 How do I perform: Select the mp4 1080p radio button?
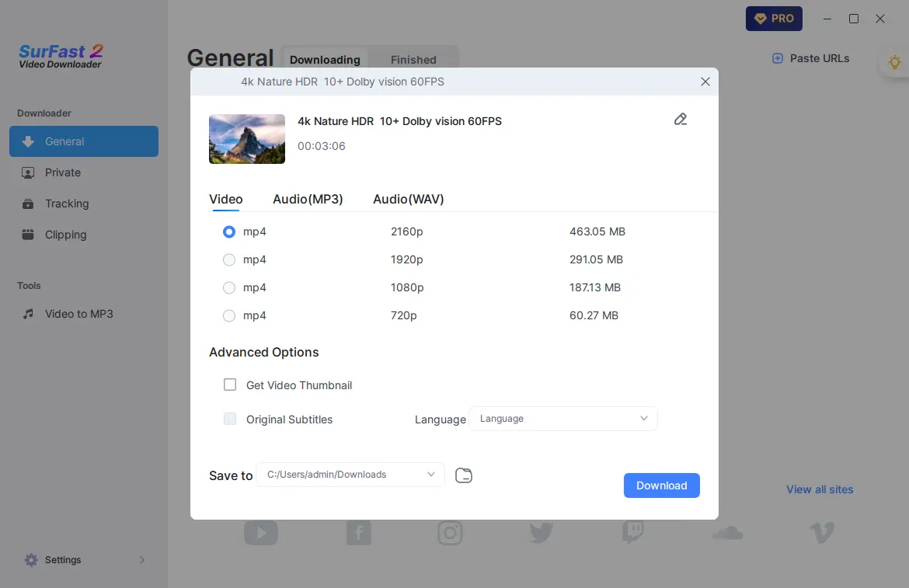pos(229,287)
